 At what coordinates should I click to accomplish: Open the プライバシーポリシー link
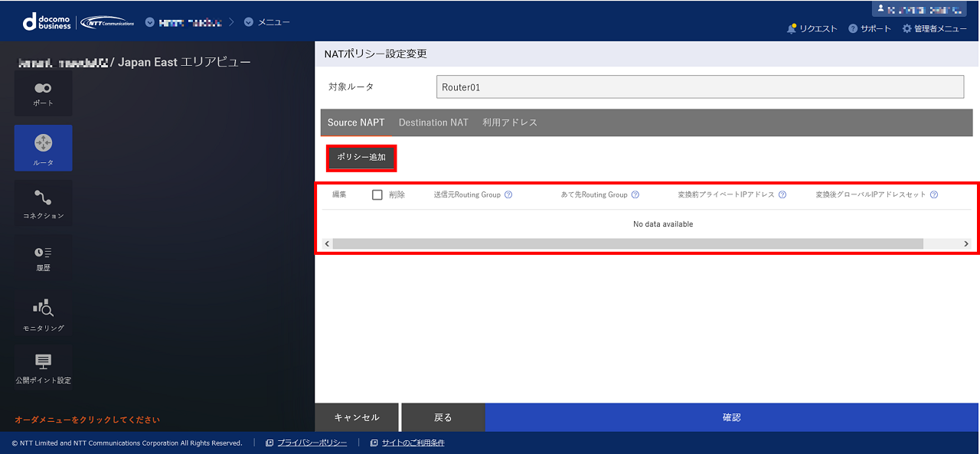(x=312, y=443)
